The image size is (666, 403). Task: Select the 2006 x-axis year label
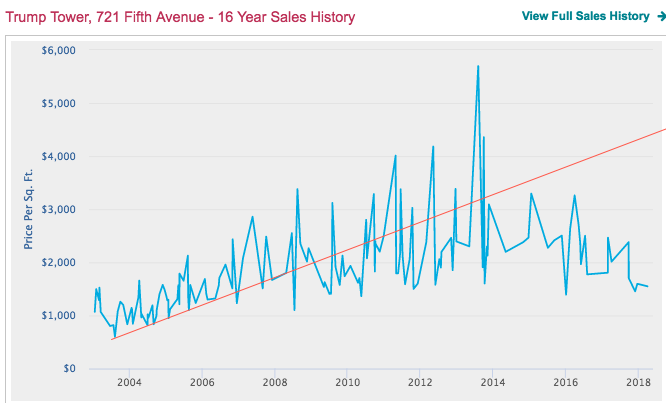pos(202,382)
